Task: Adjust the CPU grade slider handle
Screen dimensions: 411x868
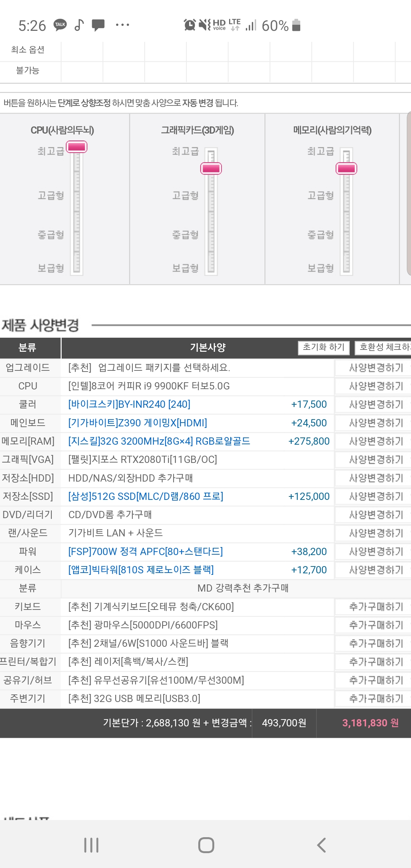Action: pyautogui.click(x=77, y=147)
